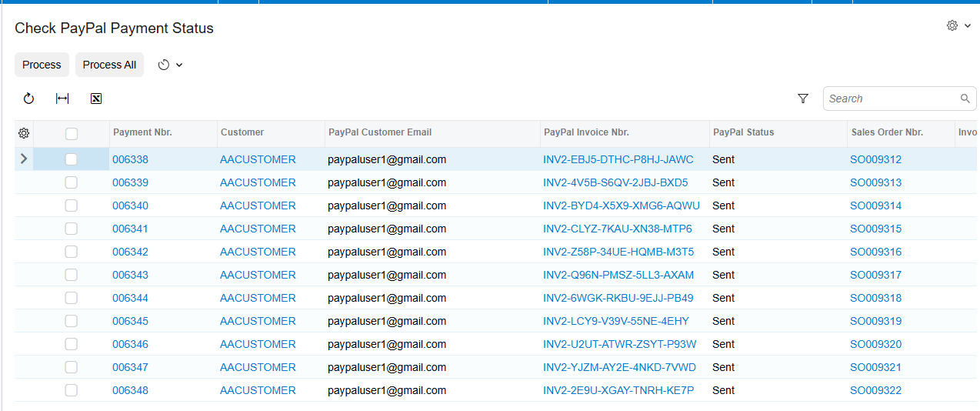Check the box for payment 006340
The height and width of the screenshot is (411, 980).
click(72, 205)
